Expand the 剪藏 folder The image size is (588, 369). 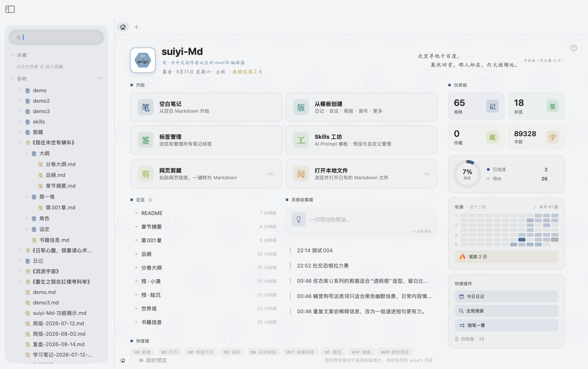tap(20, 132)
